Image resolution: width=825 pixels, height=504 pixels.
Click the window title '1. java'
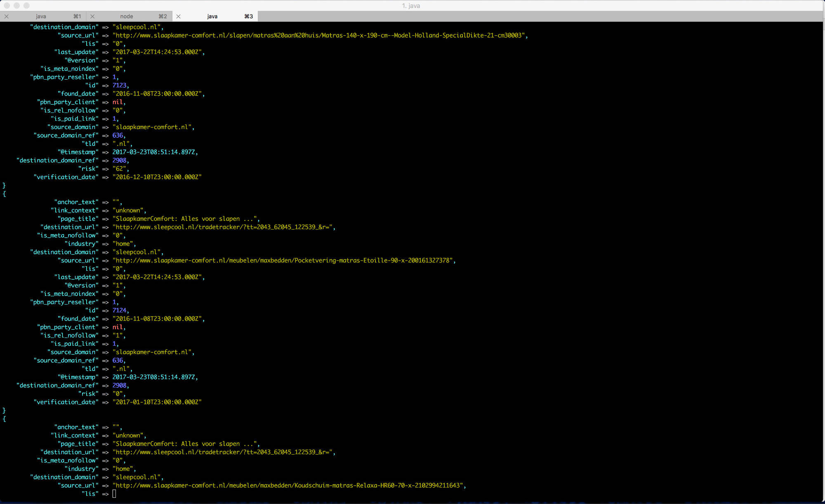(411, 6)
